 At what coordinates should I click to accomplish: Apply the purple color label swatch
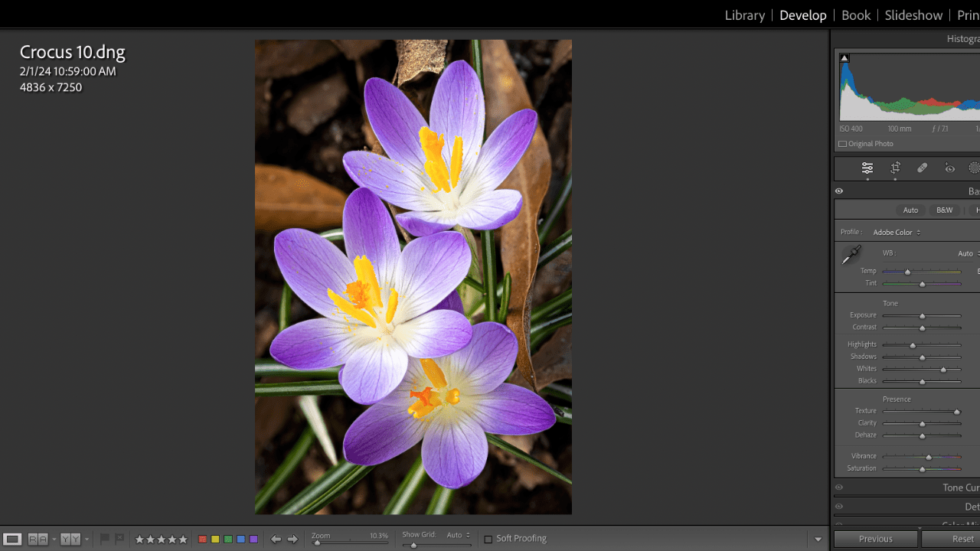pyautogui.click(x=254, y=540)
